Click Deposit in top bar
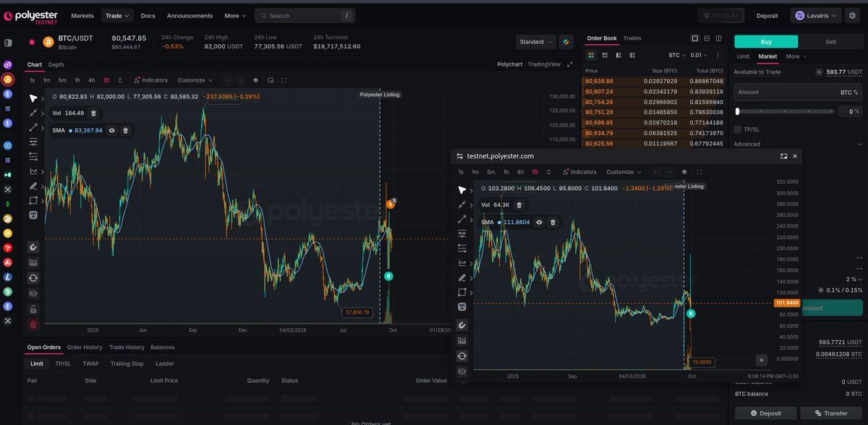868x425 pixels. (767, 15)
